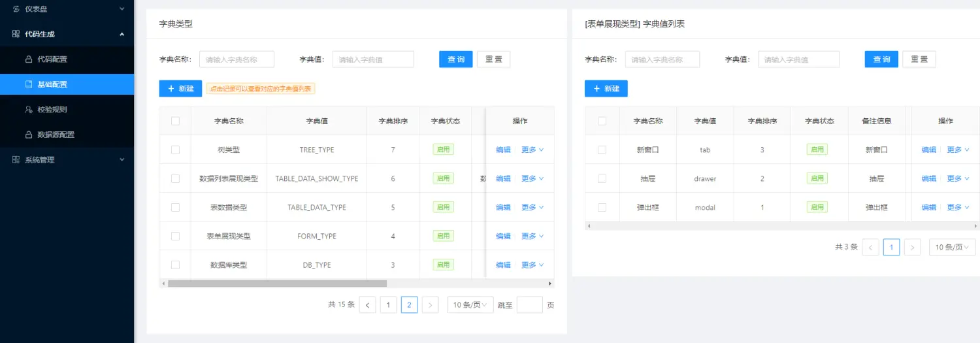Click the 字典类型 table horizontal scrollbar thumb
Image resolution: width=980 pixels, height=343 pixels.
[x=277, y=284]
